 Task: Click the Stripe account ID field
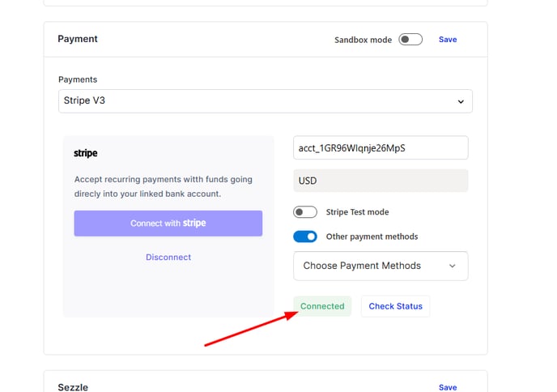click(x=381, y=148)
